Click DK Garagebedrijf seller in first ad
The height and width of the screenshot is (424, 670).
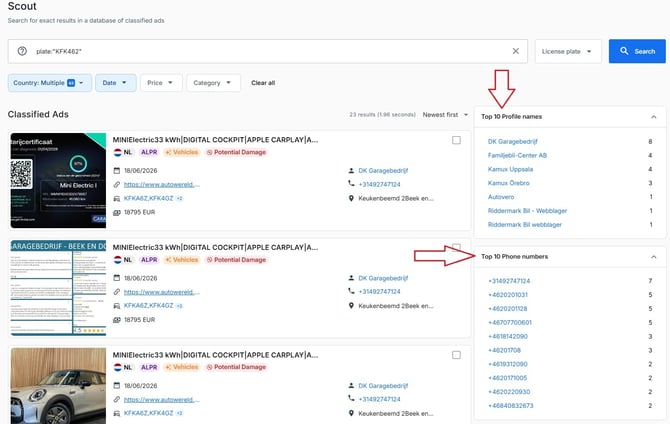coord(383,171)
